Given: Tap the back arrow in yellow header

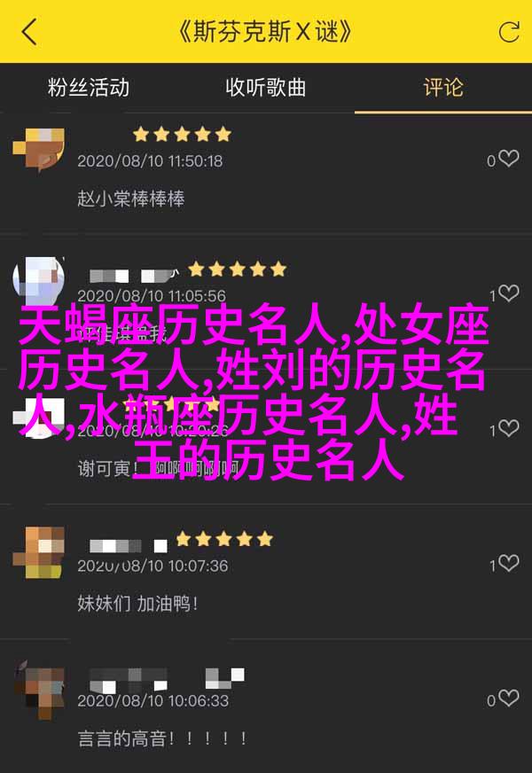Looking at the screenshot, I should [x=29, y=32].
